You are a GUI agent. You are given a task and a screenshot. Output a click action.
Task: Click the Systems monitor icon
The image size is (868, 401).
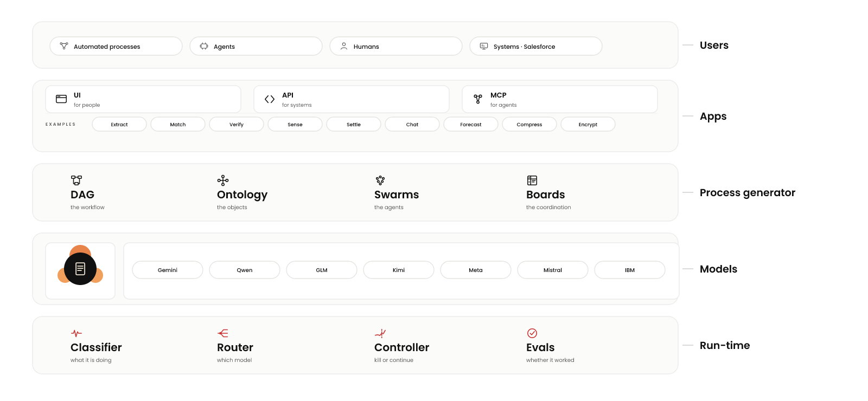[484, 46]
